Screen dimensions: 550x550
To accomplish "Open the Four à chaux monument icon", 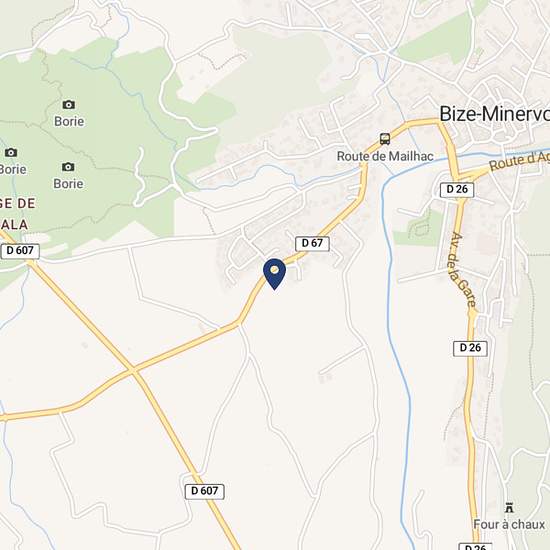I will click(509, 507).
